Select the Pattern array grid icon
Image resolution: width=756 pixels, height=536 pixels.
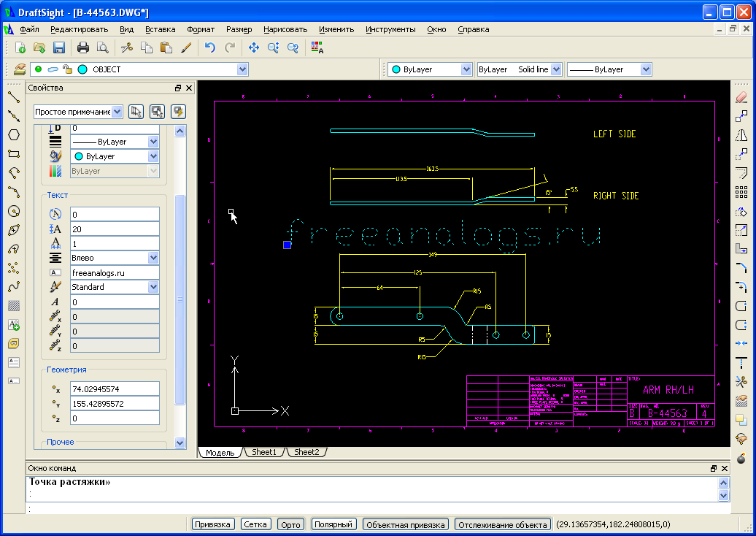pos(741,192)
